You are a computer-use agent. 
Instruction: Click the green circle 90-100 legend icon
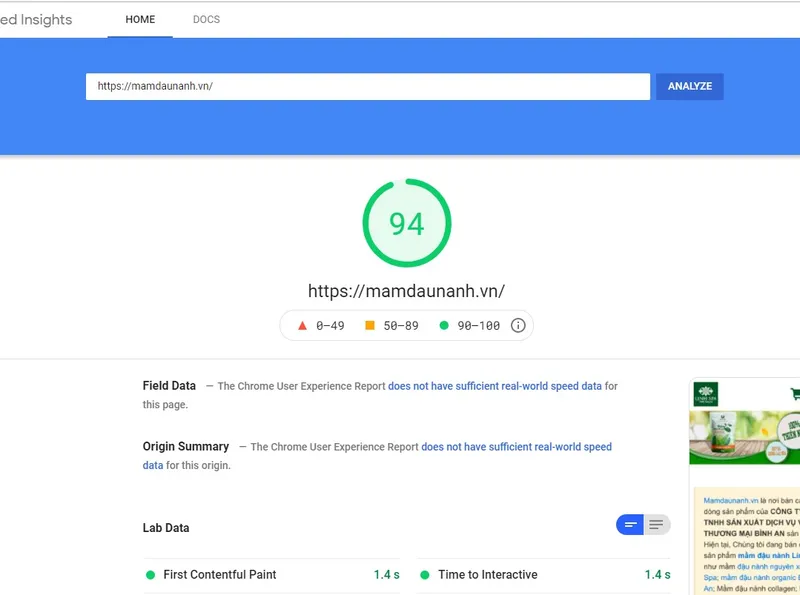444,325
